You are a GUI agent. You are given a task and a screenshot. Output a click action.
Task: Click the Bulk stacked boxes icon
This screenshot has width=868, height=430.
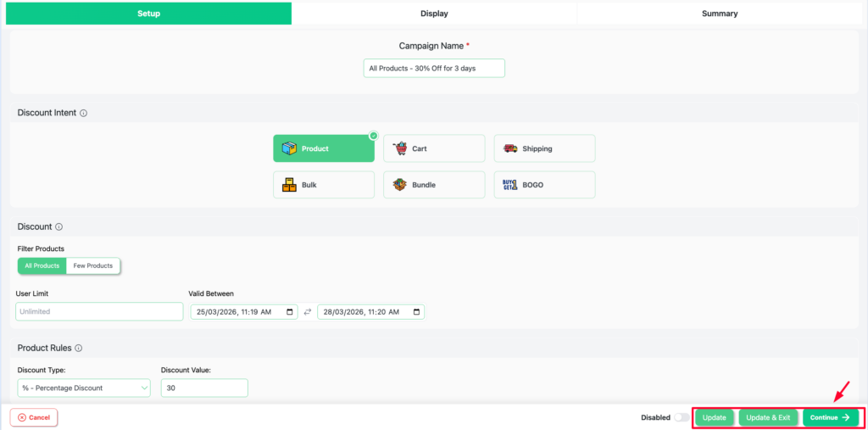(x=289, y=185)
